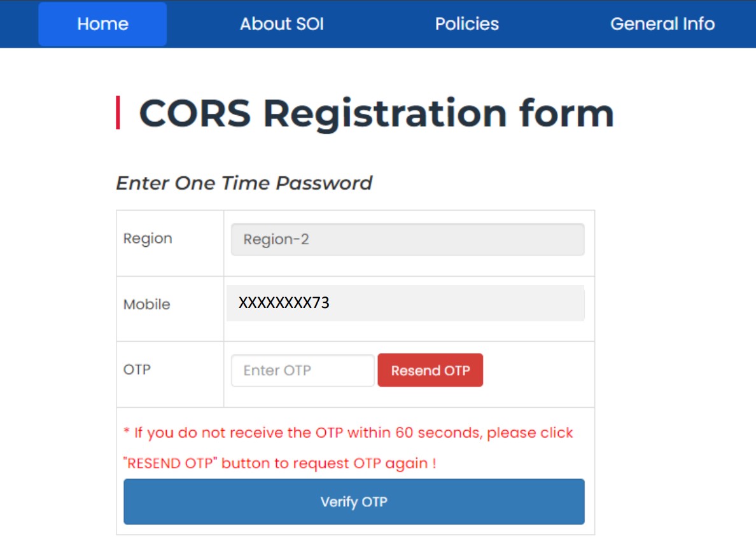Click the Enter One Time Password subtitle
This screenshot has width=756, height=537.
pos(244,183)
